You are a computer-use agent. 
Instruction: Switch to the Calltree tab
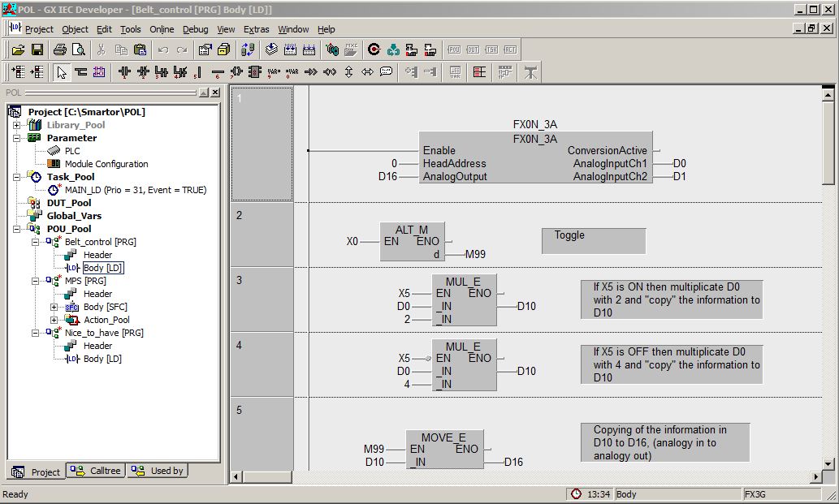[x=95, y=471]
